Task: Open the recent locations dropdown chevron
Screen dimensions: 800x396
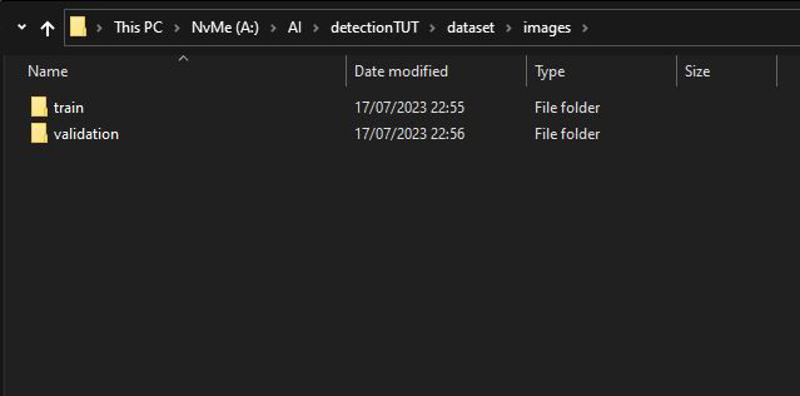Action: [x=22, y=27]
